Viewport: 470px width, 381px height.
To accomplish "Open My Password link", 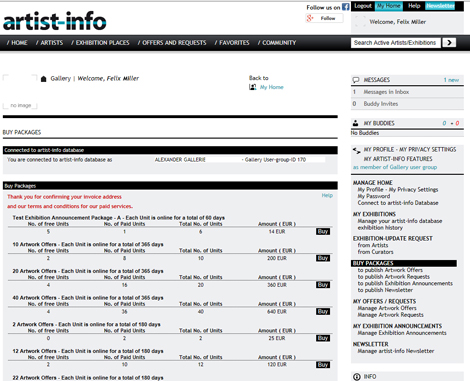I will [374, 196].
